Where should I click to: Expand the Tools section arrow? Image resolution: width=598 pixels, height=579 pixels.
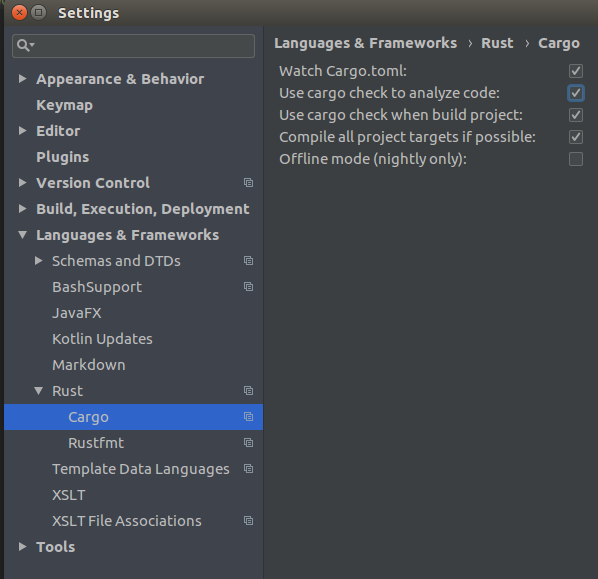(23, 547)
